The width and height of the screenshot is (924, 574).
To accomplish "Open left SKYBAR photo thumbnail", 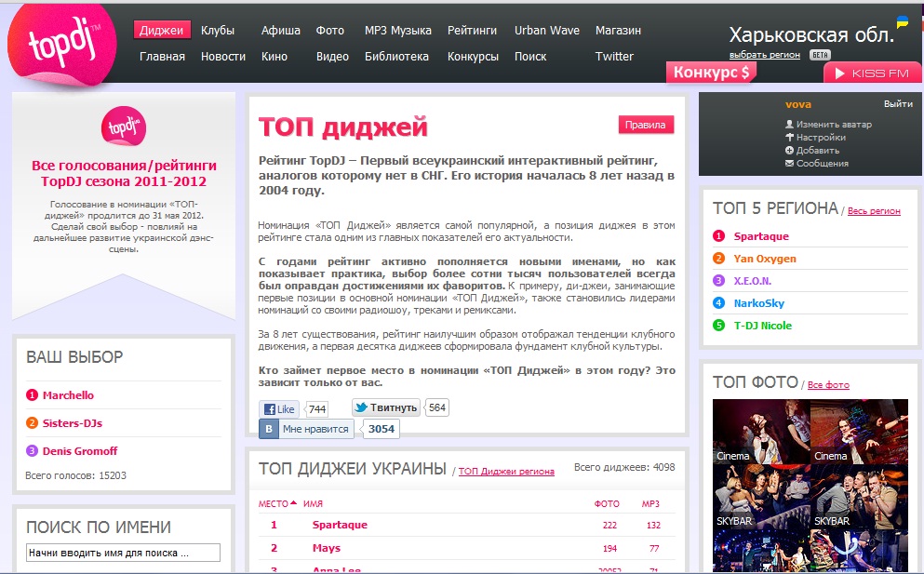I will (x=761, y=496).
